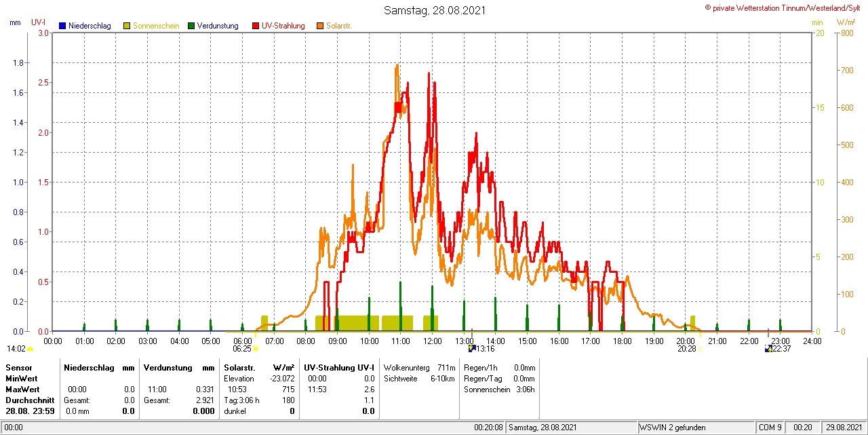
Task: Click the yellow dot next to 14:02
Action: pos(30,349)
